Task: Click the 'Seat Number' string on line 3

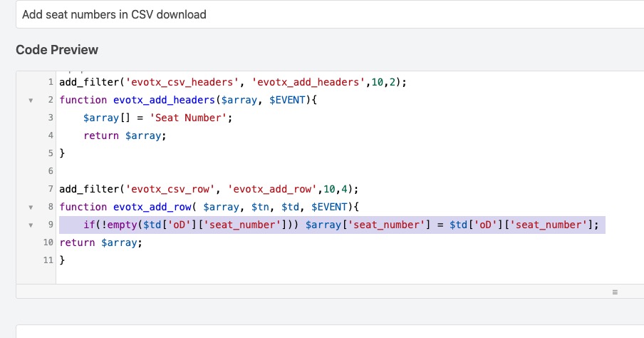Action: click(188, 118)
